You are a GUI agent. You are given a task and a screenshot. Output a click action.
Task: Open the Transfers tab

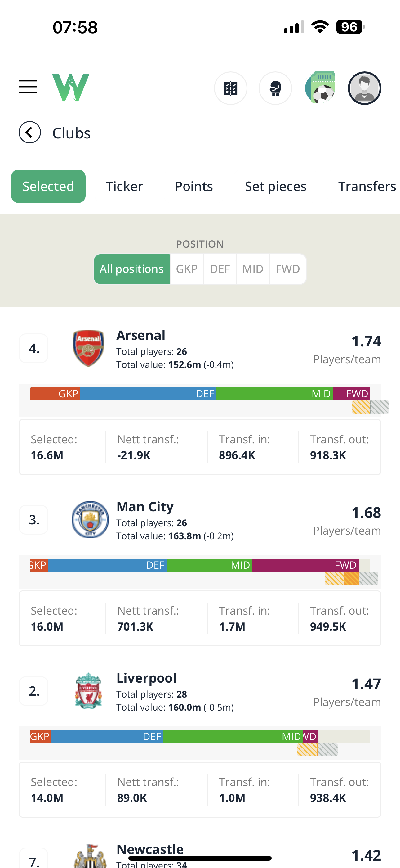tap(367, 186)
